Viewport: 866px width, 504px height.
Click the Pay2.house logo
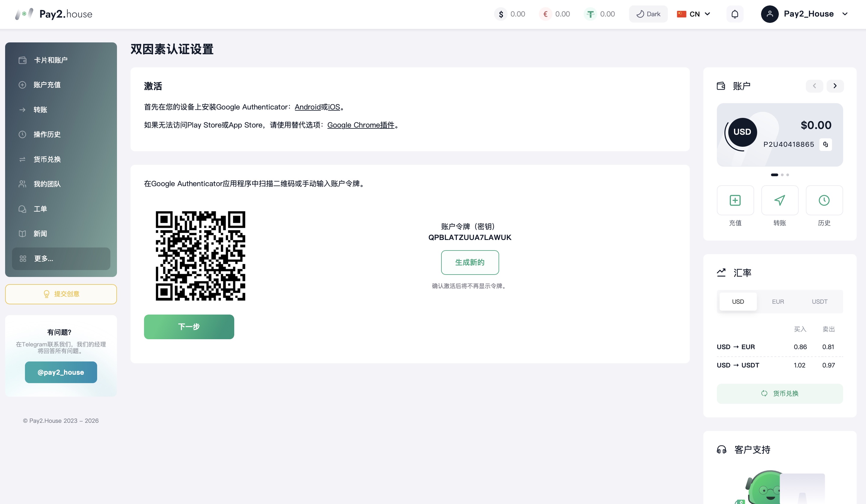54,14
